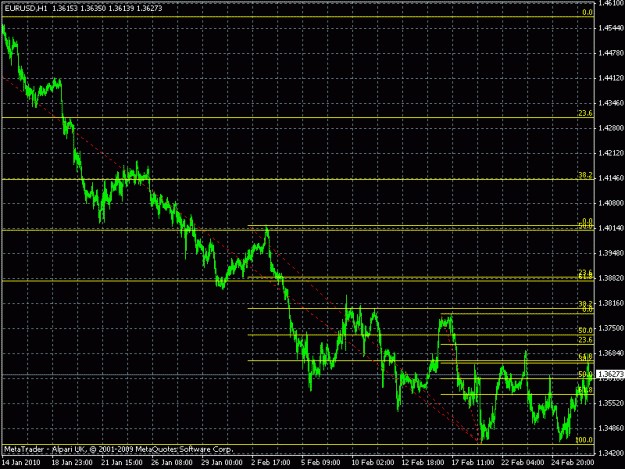Click the 1.36840 price scale value
This screenshot has height=469, width=625.
pyautogui.click(x=611, y=353)
